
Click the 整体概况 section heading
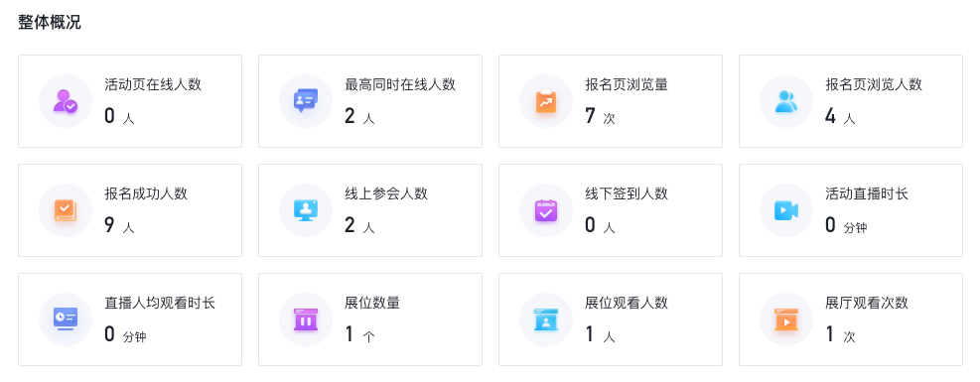50,23
